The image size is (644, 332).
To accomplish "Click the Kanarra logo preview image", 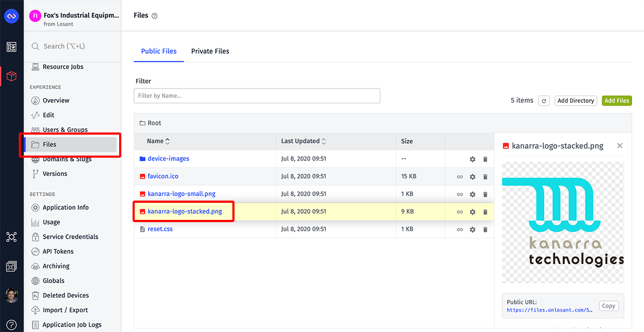I will click(563, 223).
